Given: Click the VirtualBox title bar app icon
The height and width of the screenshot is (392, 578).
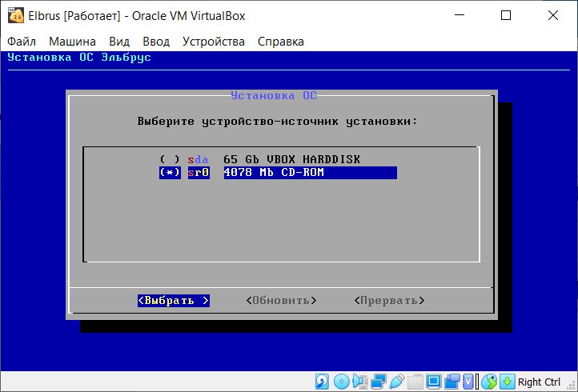Looking at the screenshot, I should point(16,15).
